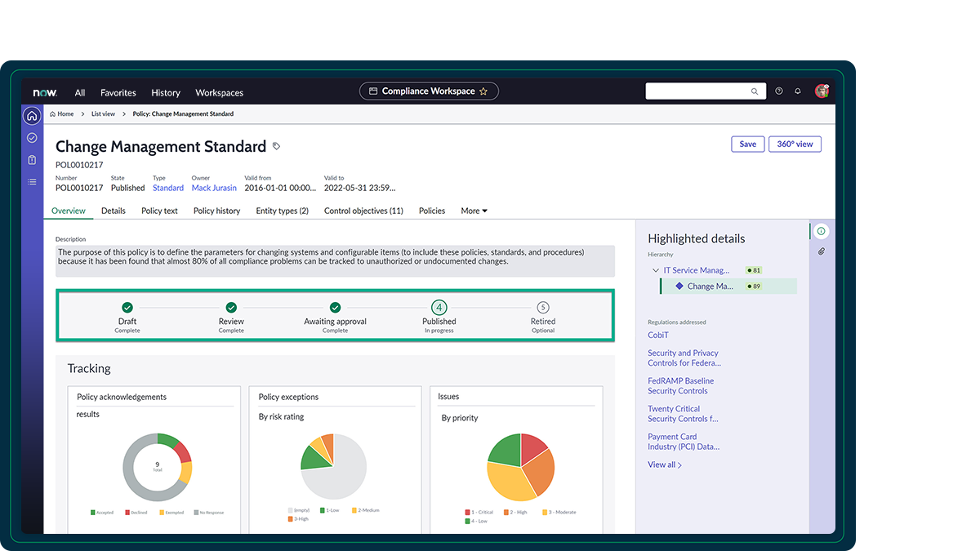Open the notifications bell icon

(798, 91)
